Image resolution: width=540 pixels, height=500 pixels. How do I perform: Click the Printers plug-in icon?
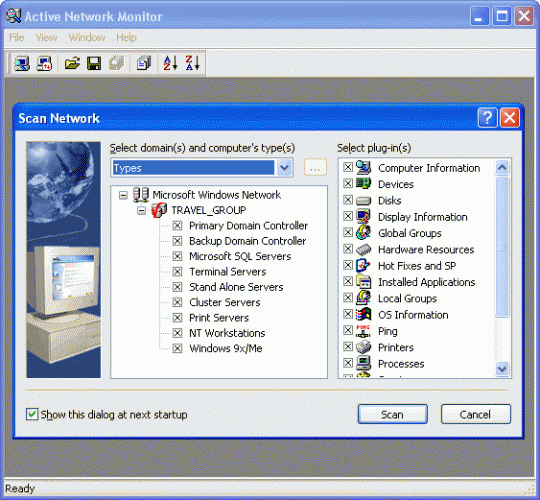pyautogui.click(x=363, y=347)
